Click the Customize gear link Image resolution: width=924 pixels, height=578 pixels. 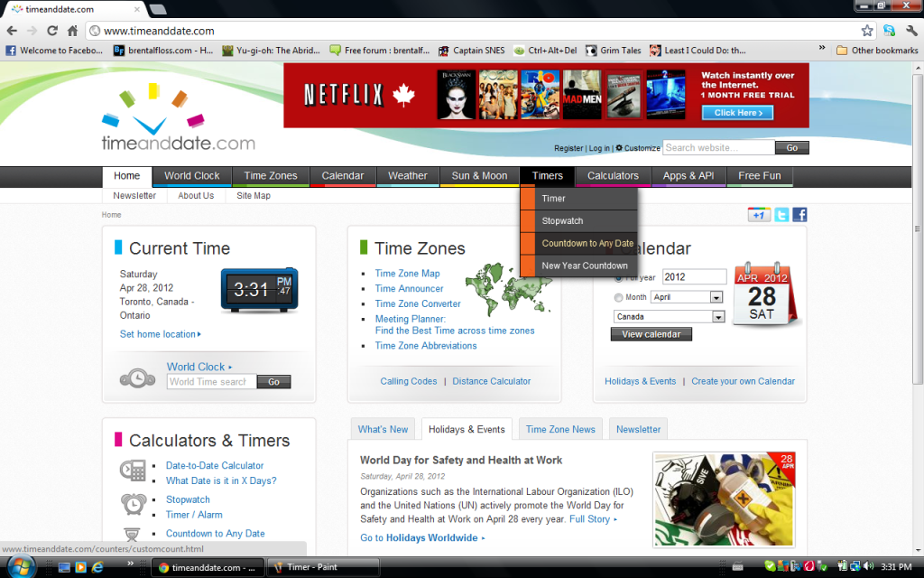[638, 148]
